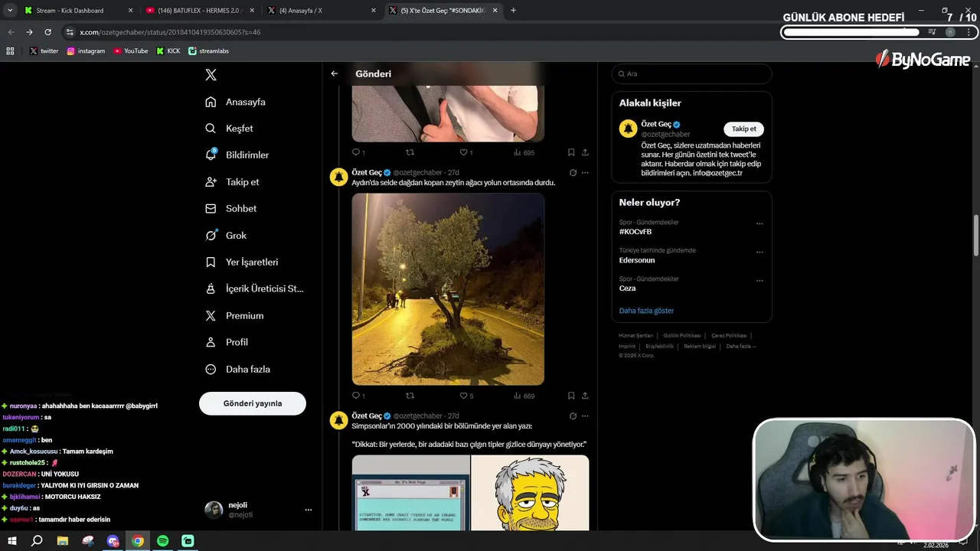The image size is (980, 551).
Task: Switch to BATUFLEX - HERMES YouTube tab
Action: coord(200,11)
